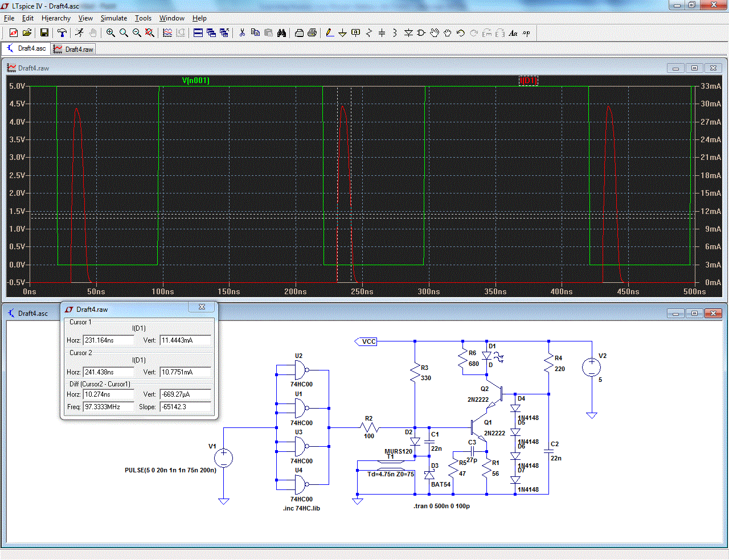This screenshot has width=729, height=560.
Task: Switch to the Draft4.raw tab
Action: 73,50
